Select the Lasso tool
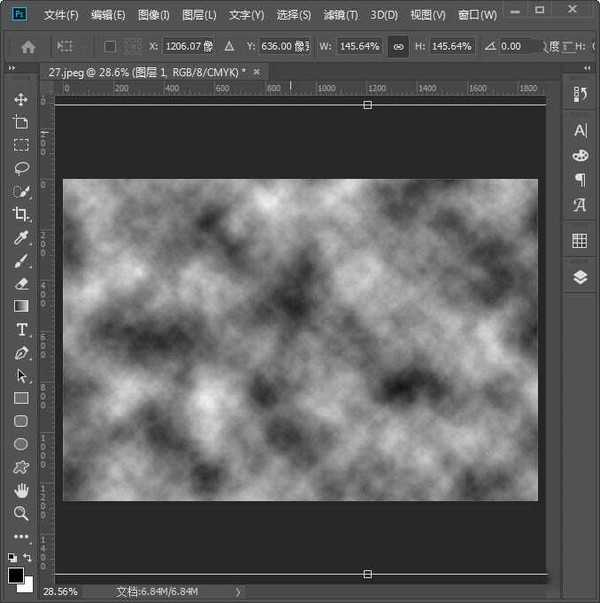 point(21,168)
